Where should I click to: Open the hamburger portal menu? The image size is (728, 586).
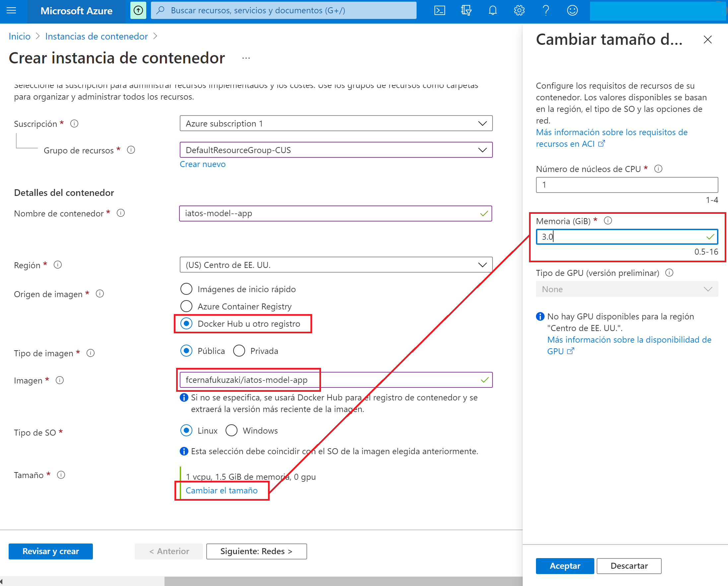tap(12, 11)
